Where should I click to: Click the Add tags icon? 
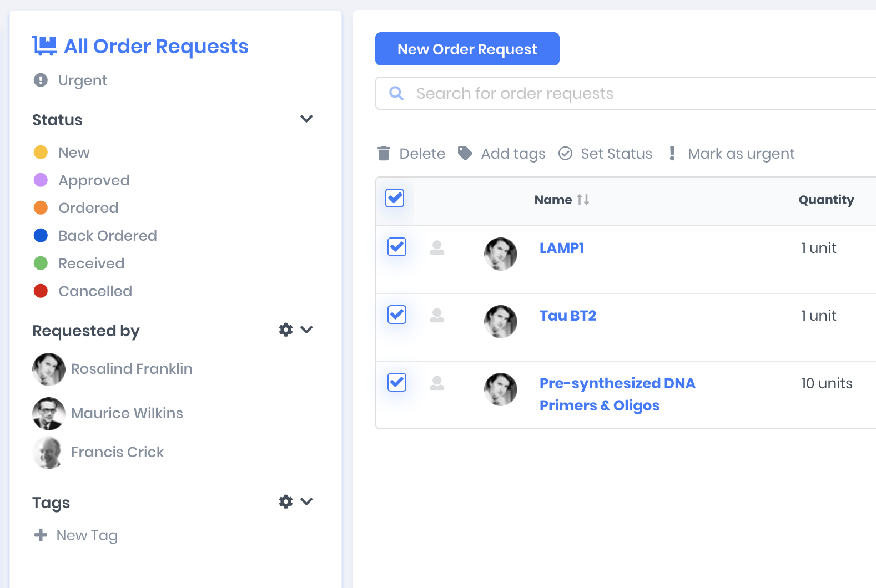point(465,153)
